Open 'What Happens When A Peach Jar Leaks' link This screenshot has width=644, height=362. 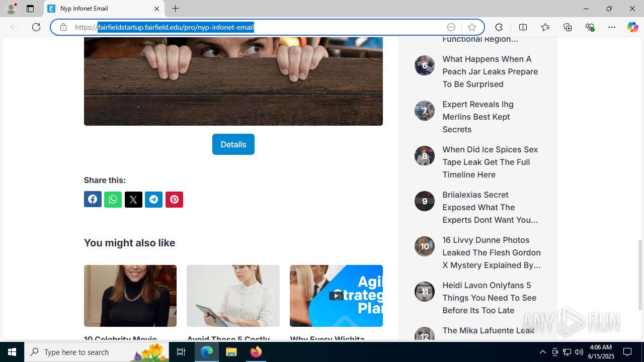coord(491,71)
